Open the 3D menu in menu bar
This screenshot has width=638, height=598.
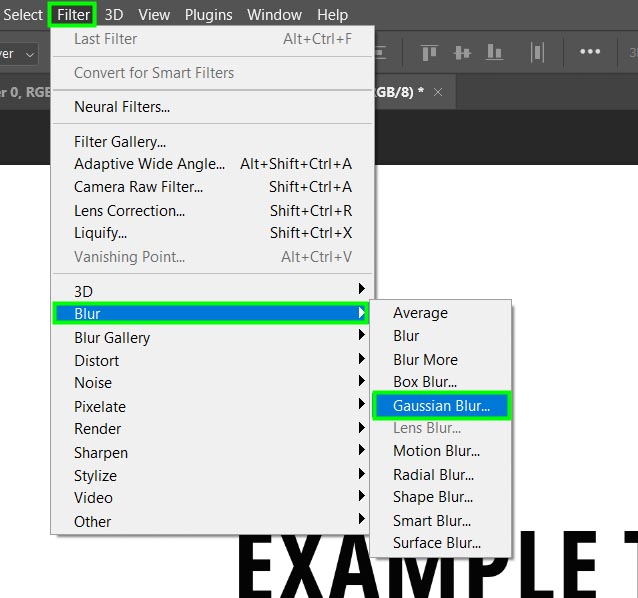click(114, 15)
